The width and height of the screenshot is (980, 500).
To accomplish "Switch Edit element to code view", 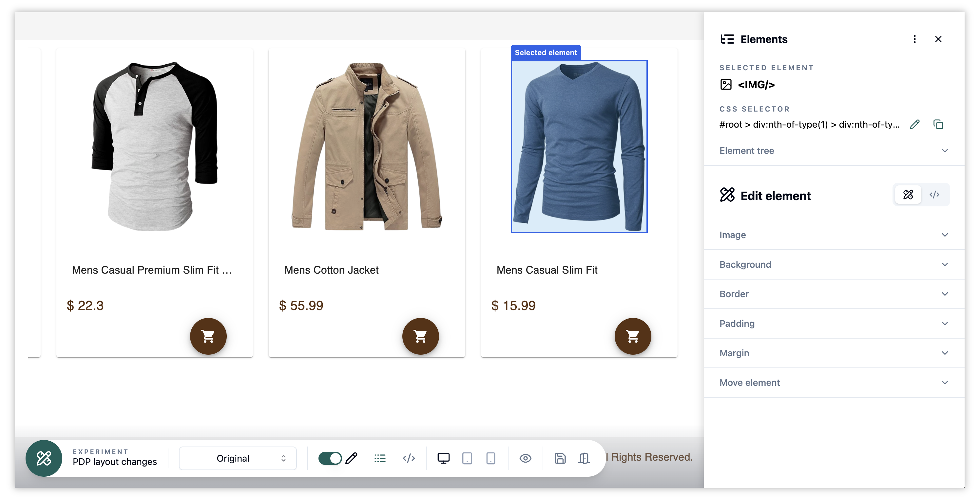I will tap(934, 195).
